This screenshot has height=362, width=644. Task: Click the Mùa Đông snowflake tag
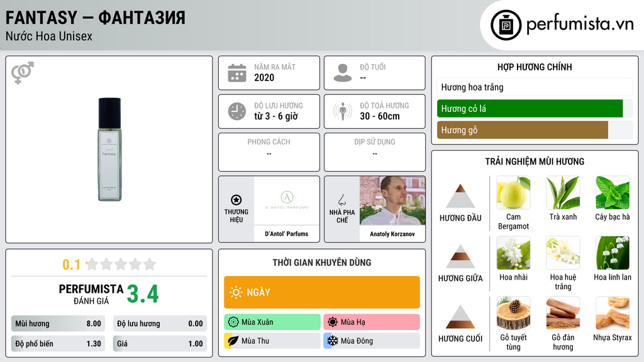coord(372,341)
